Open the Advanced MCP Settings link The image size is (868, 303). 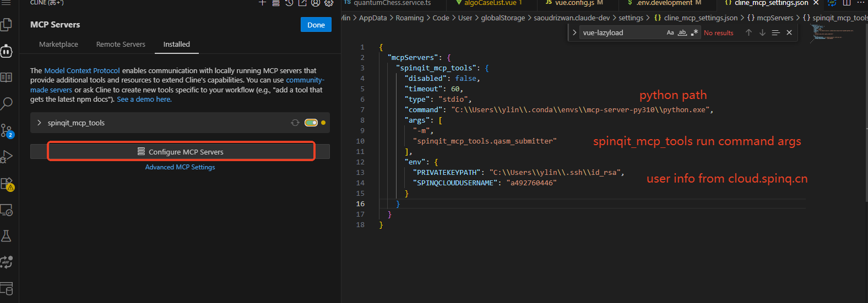(180, 167)
